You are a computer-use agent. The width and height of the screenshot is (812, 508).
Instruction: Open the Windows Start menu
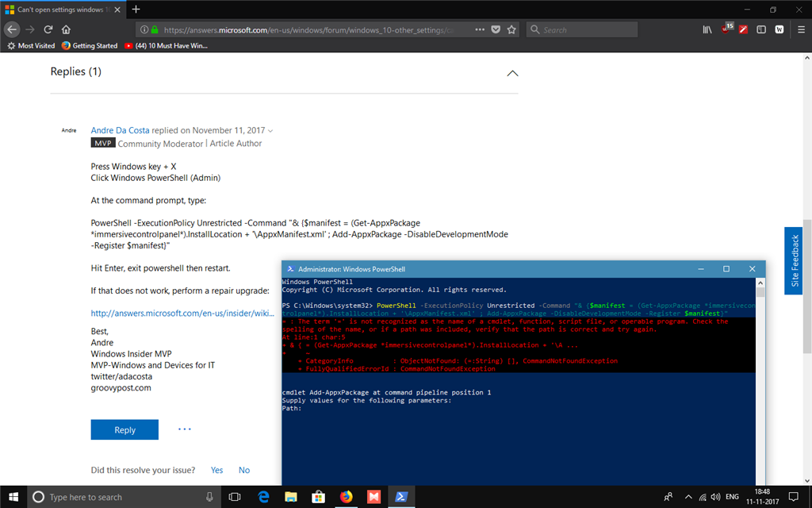click(13, 497)
